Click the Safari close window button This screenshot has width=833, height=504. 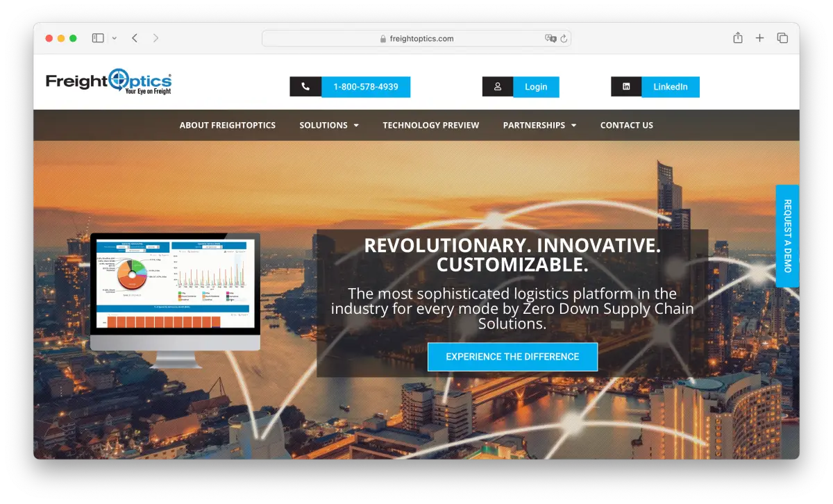[x=49, y=38]
